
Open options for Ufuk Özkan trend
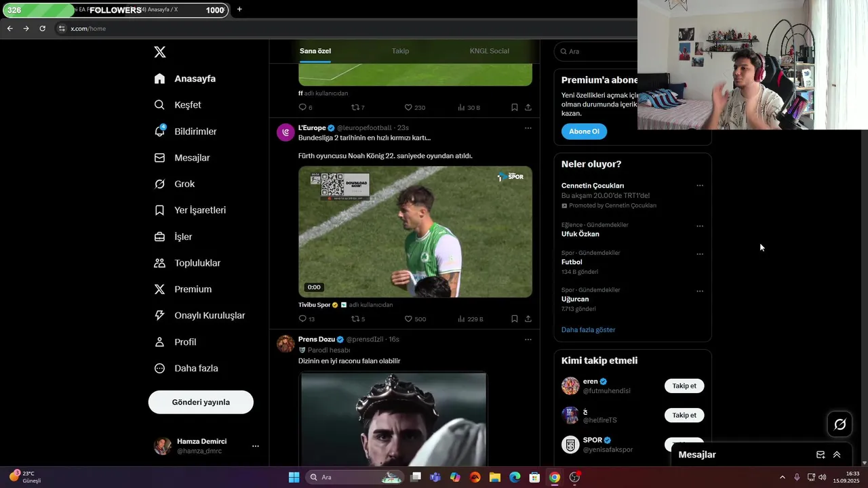point(700,226)
